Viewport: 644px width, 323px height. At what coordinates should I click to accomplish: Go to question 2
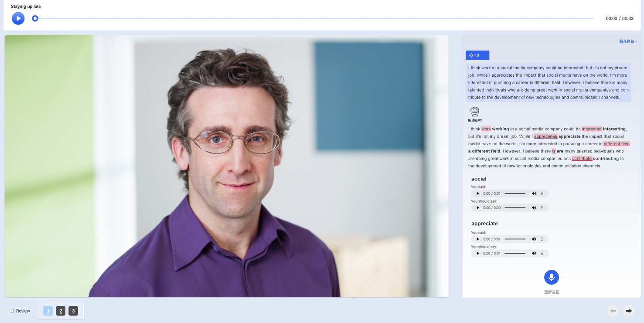(61, 311)
